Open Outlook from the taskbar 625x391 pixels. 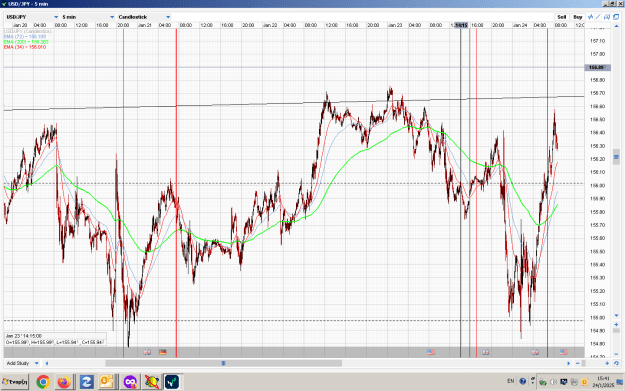[x=107, y=382]
